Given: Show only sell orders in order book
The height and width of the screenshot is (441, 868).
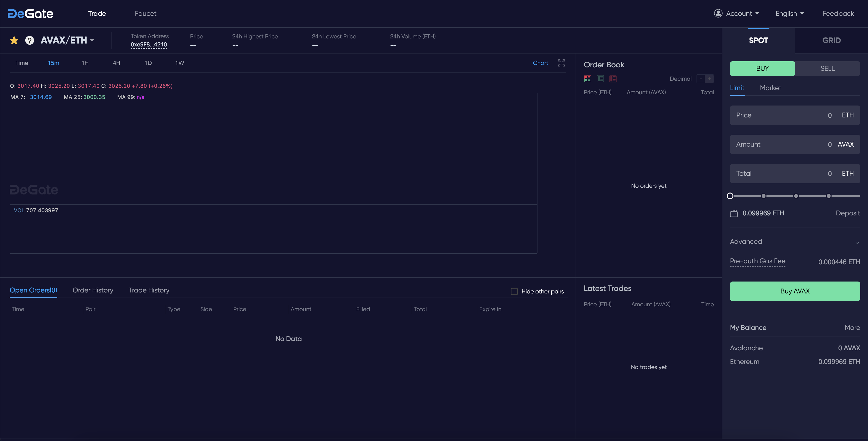Looking at the screenshot, I should point(613,79).
